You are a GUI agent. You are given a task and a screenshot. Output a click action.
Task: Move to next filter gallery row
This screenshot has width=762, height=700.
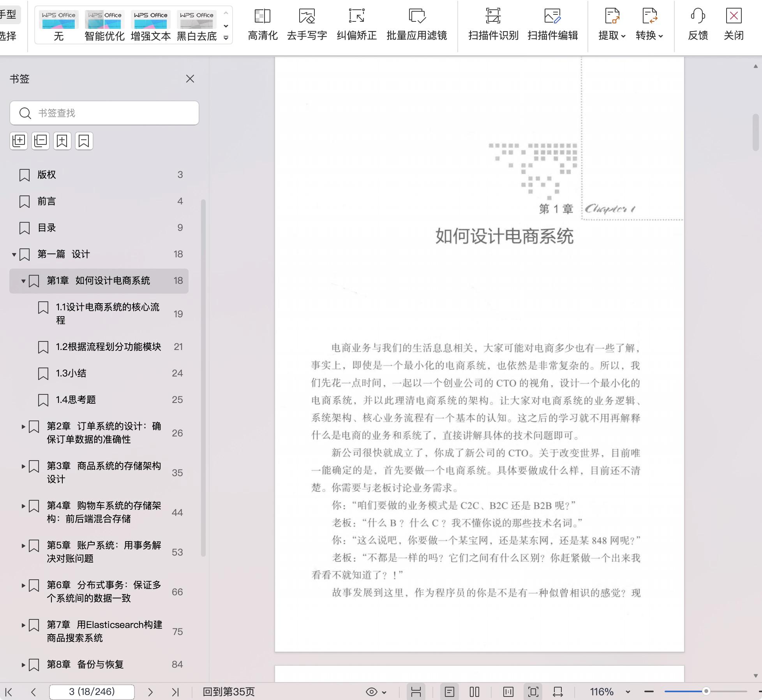pyautogui.click(x=226, y=26)
